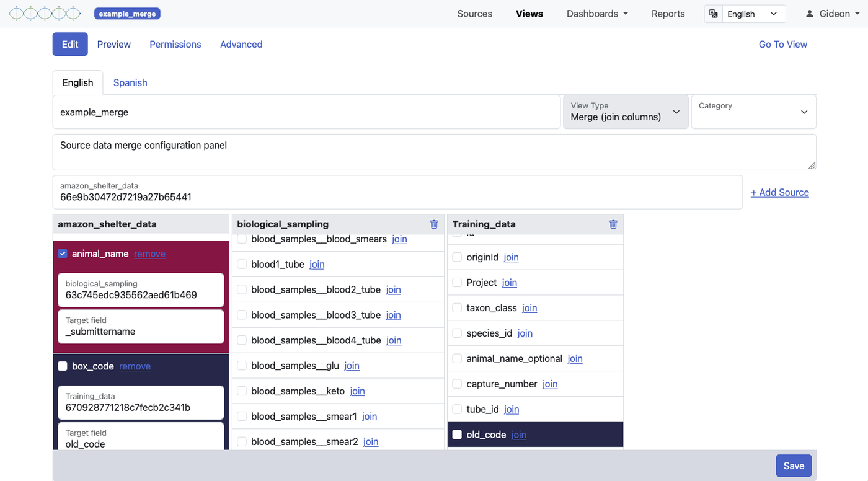Open the Permissions tab
Viewport: 868px width, 481px height.
coord(175,44)
